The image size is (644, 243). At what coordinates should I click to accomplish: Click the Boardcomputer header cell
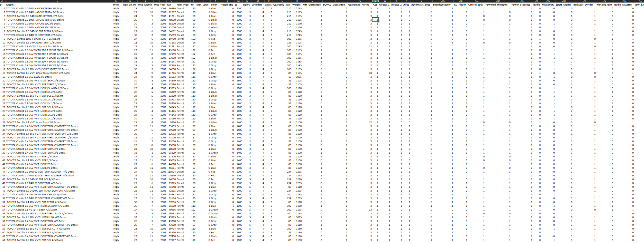(x=442, y=5)
